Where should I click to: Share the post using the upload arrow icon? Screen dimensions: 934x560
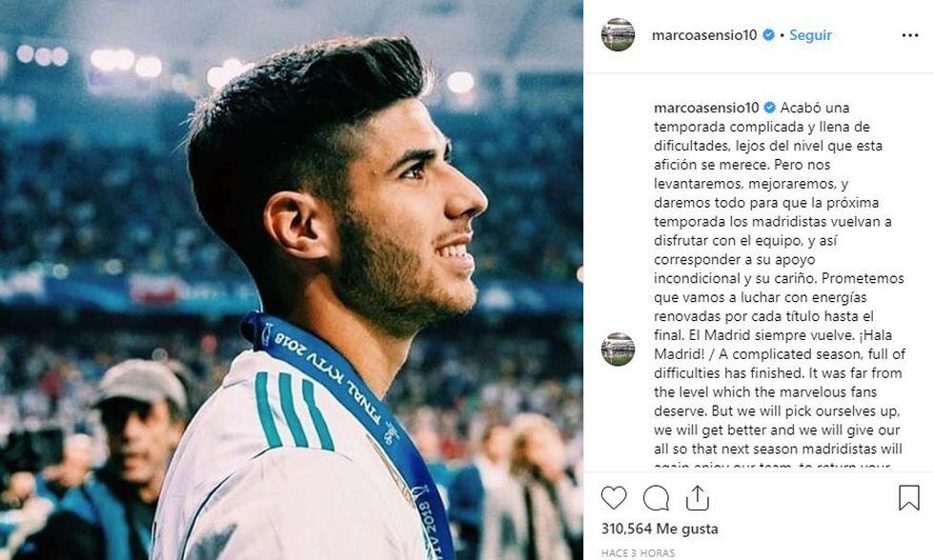point(697,498)
